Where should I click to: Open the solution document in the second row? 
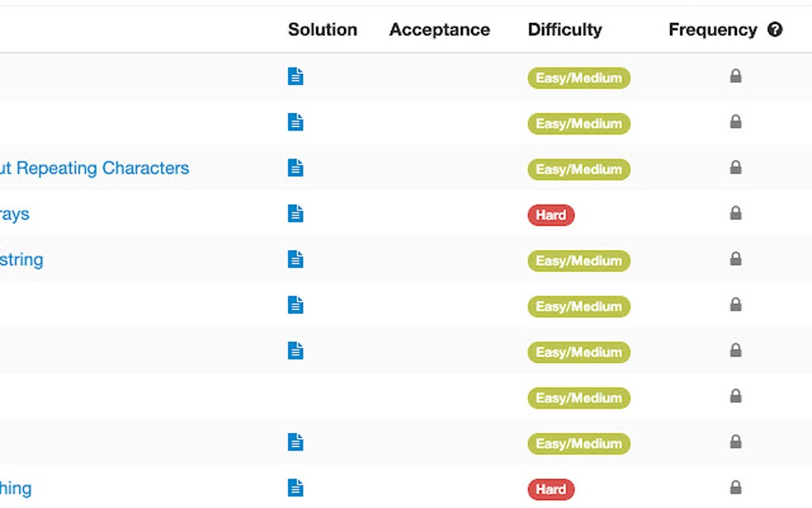pos(295,123)
